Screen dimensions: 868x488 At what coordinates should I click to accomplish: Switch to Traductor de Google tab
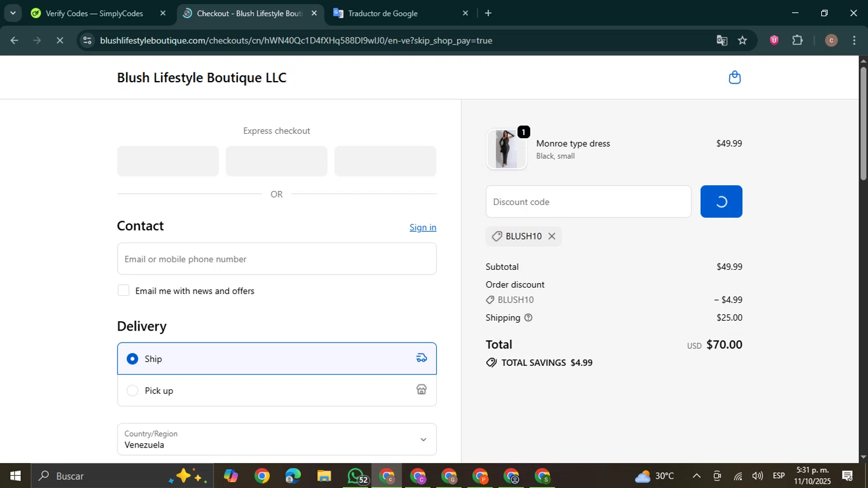coord(383,13)
